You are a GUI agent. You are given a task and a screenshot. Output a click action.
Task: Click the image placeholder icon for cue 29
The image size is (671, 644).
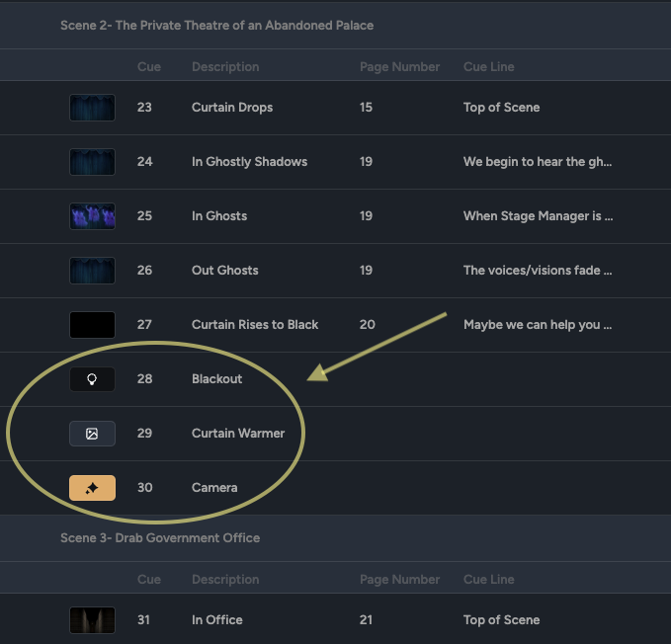[92, 434]
